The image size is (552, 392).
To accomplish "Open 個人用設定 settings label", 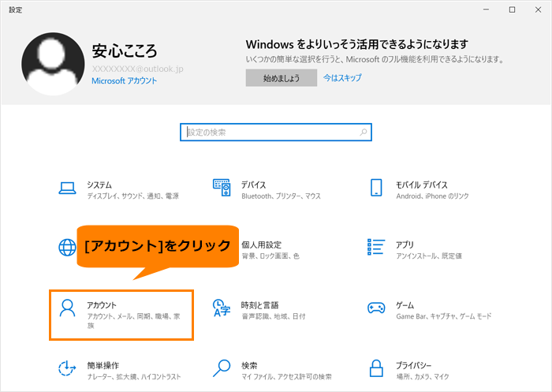I will tap(261, 245).
